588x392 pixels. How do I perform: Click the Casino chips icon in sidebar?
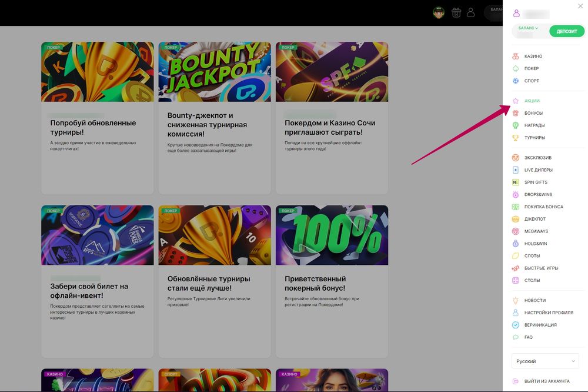516,57
